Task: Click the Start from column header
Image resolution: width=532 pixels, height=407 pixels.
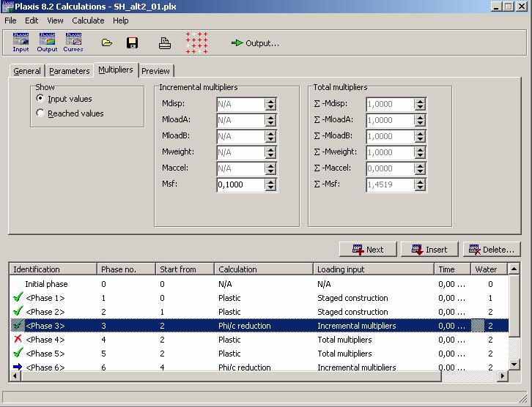Action: click(185, 269)
